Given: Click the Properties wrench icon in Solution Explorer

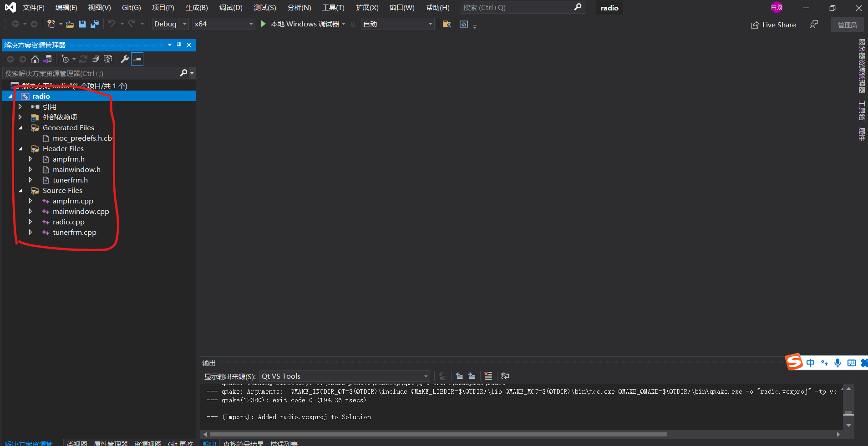Looking at the screenshot, I should click(124, 59).
